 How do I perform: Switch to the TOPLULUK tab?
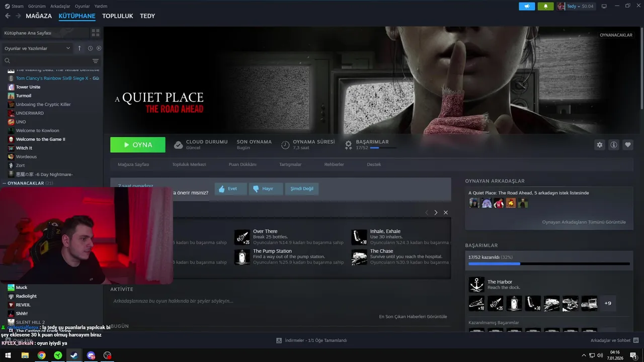(x=117, y=16)
